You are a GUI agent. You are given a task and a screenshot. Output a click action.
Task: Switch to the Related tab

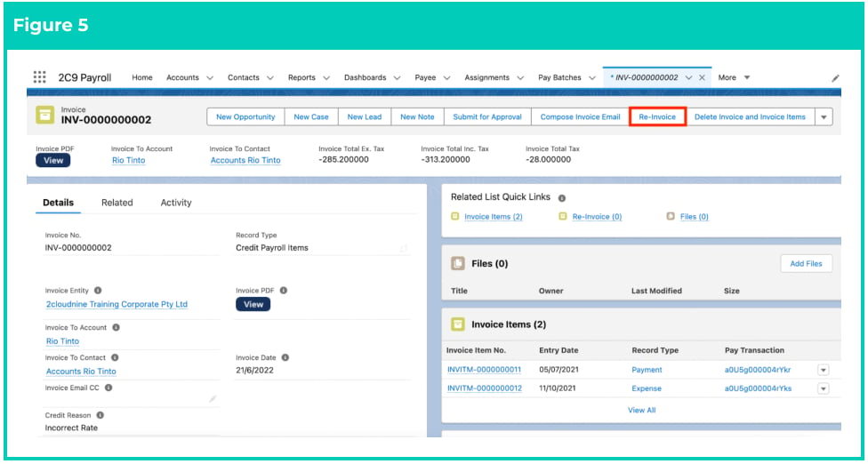pos(117,203)
